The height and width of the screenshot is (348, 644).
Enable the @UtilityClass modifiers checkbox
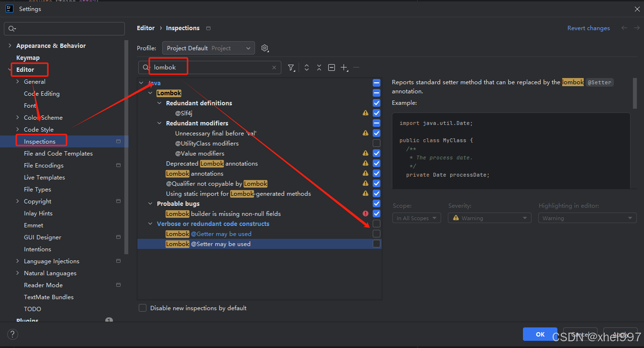(377, 143)
